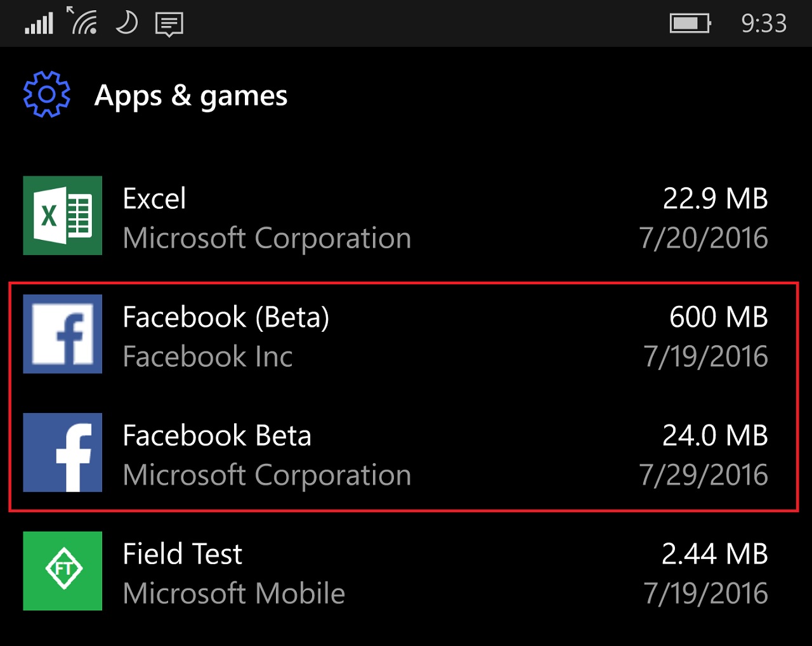Tap the Facebook Beta Microsoft app icon

62,452
